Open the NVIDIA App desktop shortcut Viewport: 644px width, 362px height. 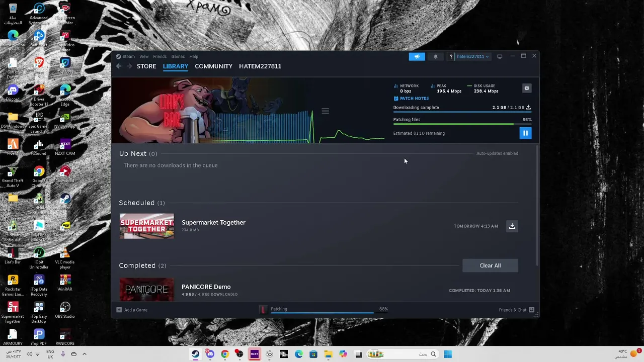tap(65, 119)
